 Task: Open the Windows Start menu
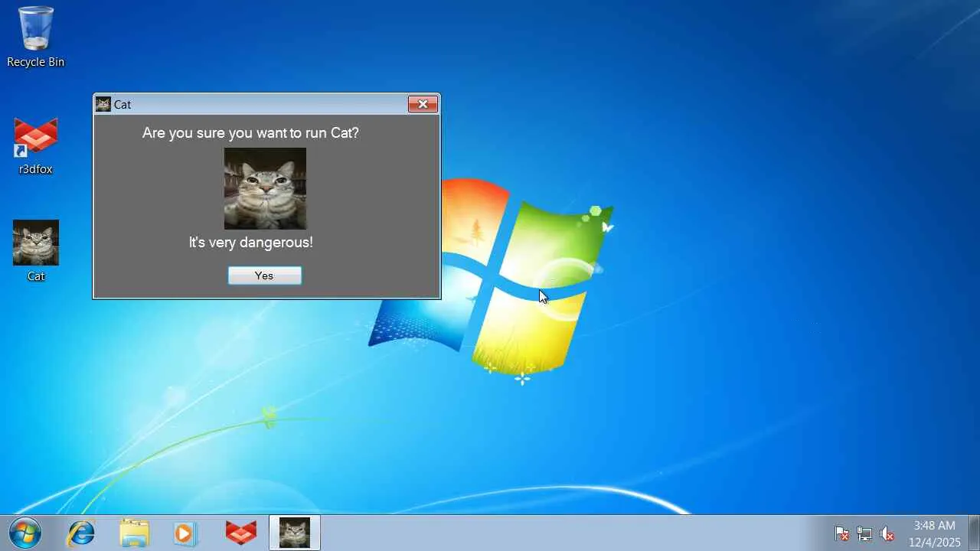point(25,533)
